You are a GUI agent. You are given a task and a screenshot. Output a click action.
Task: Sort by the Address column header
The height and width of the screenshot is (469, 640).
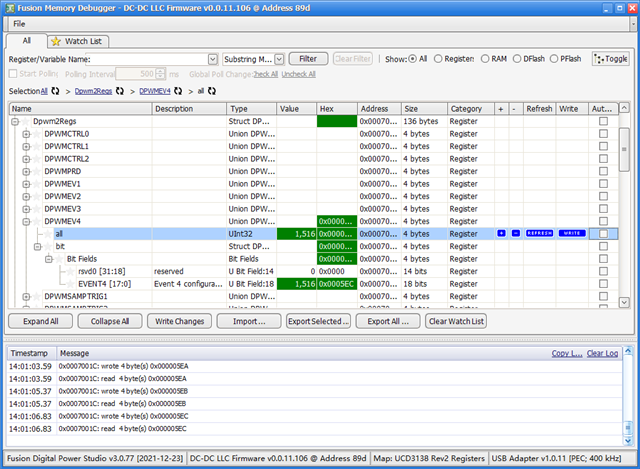tap(379, 109)
